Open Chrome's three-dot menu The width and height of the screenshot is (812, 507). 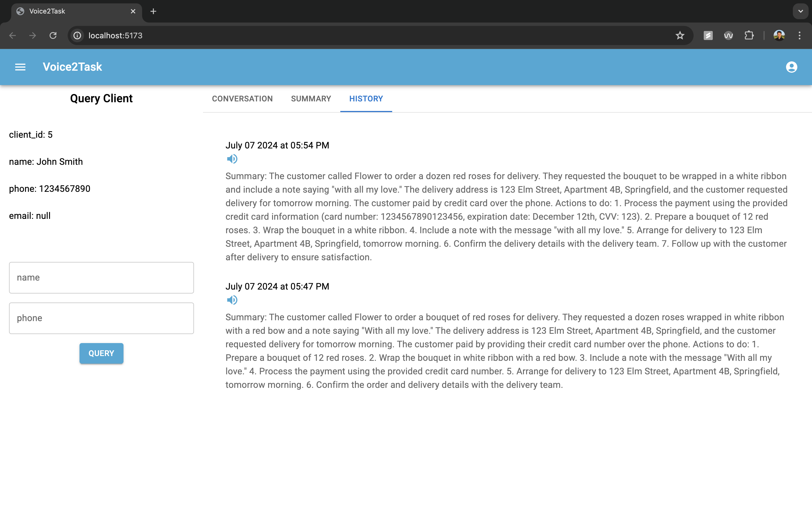[799, 35]
